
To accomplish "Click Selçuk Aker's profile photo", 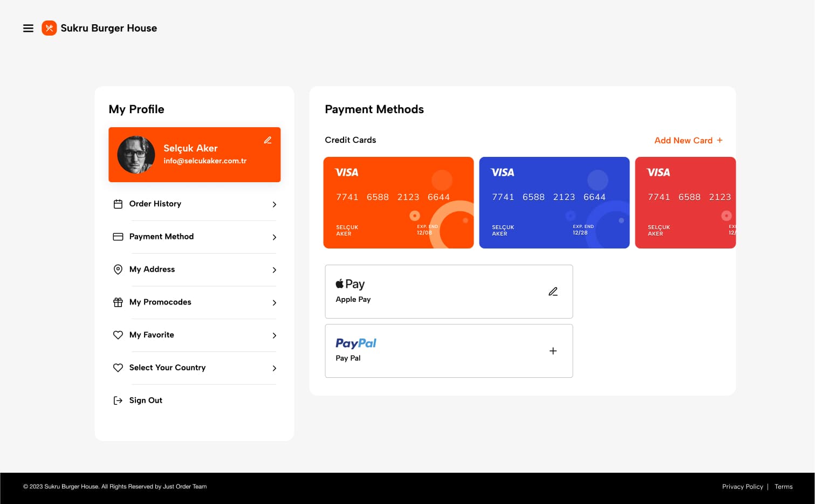I will 136,155.
